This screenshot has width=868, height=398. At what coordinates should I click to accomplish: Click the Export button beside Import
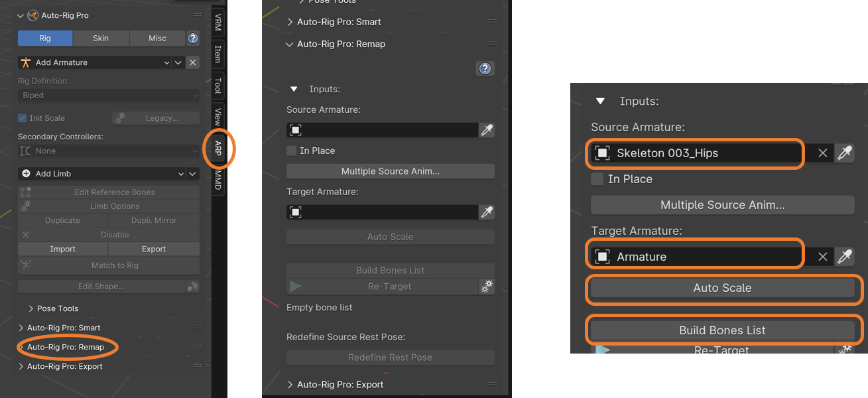[154, 249]
